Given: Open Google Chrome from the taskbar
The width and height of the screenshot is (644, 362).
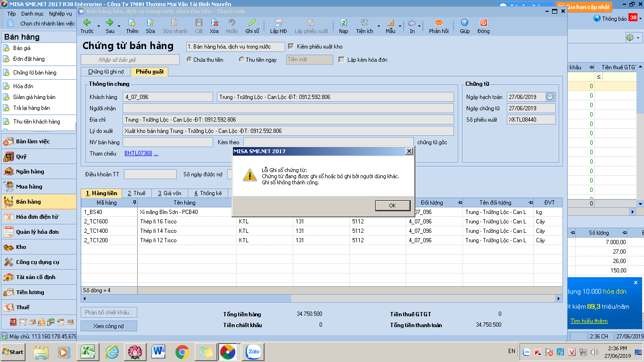Looking at the screenshot, I should pos(182,352).
